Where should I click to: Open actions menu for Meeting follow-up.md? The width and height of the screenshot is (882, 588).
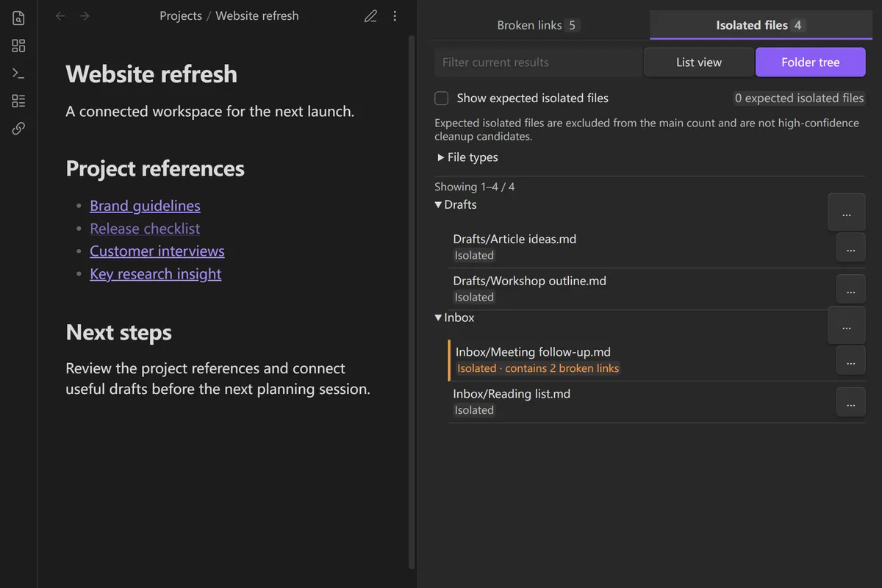click(850, 361)
